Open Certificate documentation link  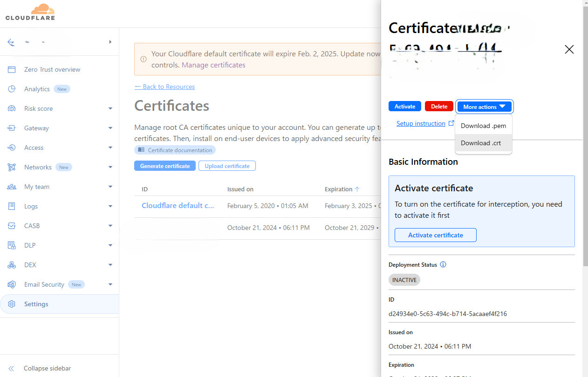(x=175, y=150)
